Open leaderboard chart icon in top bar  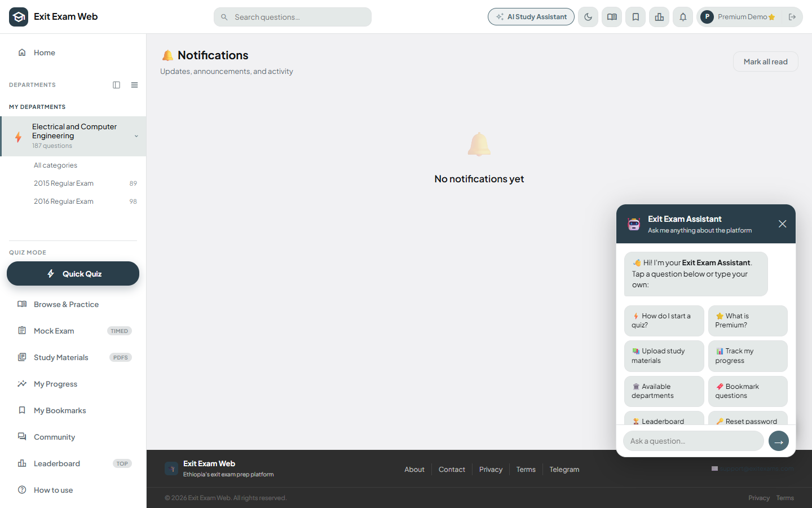coord(659,17)
